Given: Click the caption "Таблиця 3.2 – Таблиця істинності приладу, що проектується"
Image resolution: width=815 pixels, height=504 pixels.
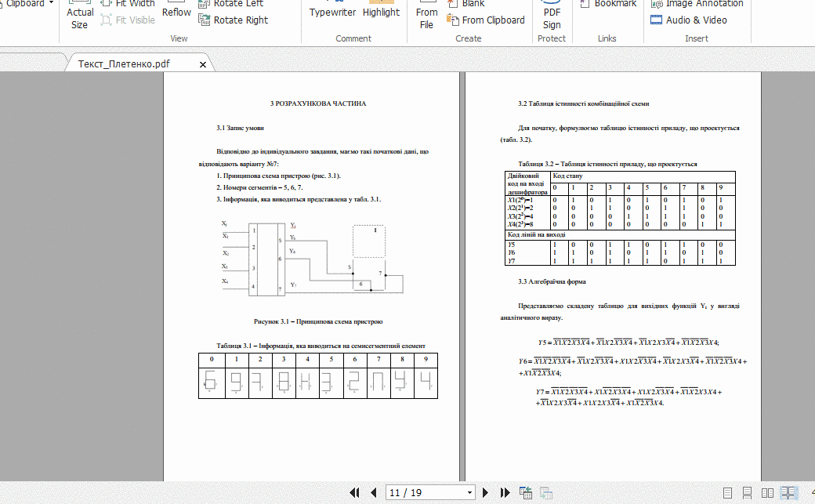Looking at the screenshot, I should pyautogui.click(x=607, y=164).
